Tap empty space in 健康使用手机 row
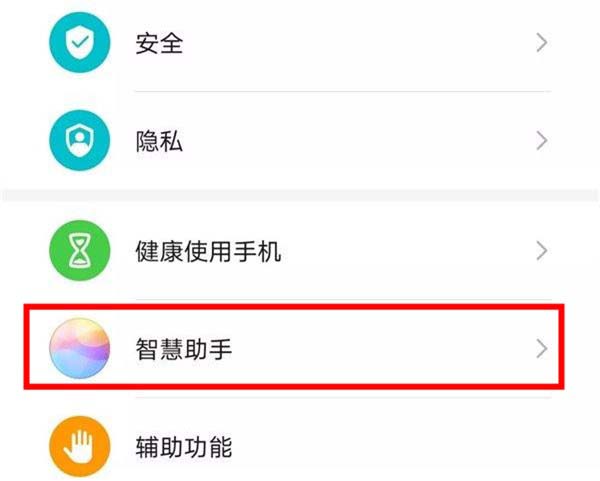 click(406, 251)
